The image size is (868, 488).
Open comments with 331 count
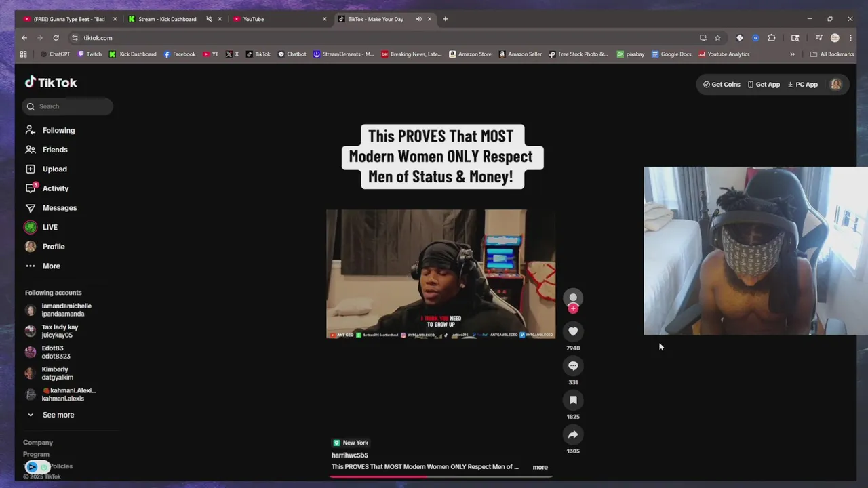point(573,366)
